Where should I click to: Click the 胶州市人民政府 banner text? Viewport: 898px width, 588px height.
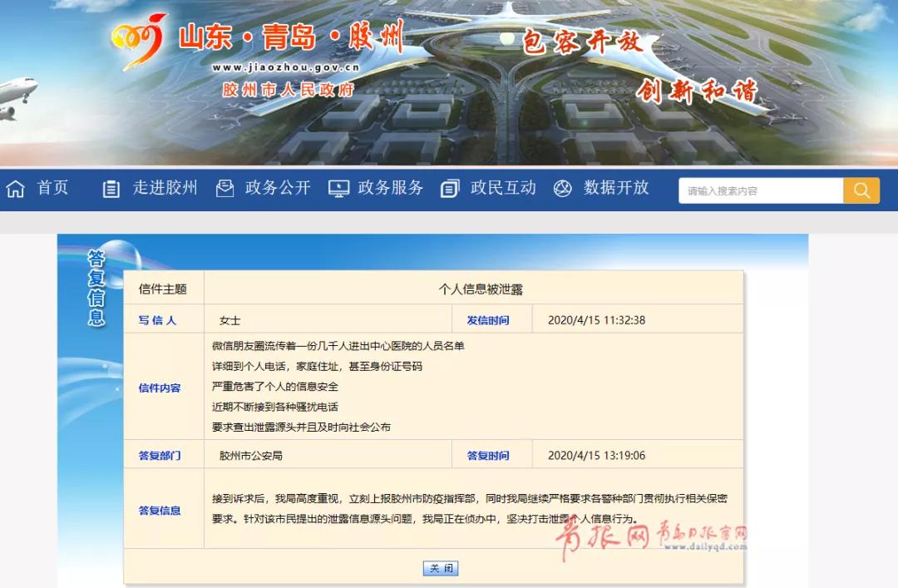pyautogui.click(x=288, y=90)
